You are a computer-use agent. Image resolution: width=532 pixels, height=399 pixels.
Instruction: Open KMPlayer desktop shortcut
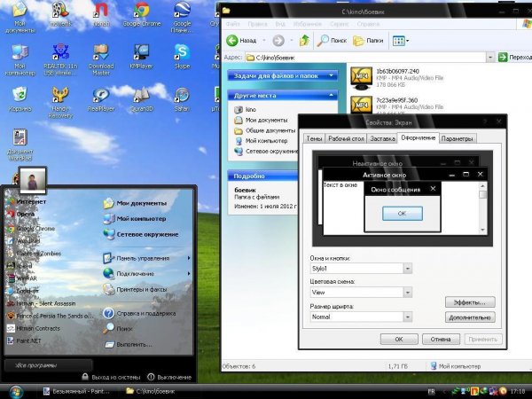pos(142,57)
